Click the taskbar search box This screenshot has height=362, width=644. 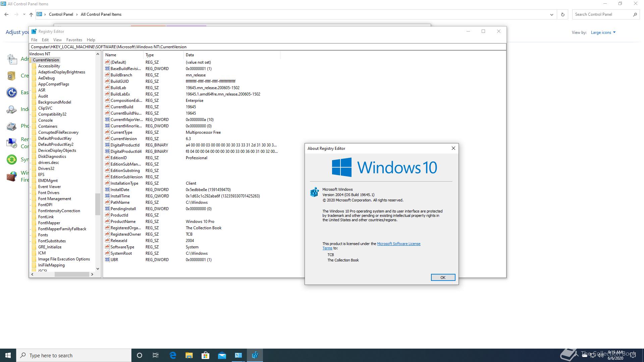tap(74, 355)
